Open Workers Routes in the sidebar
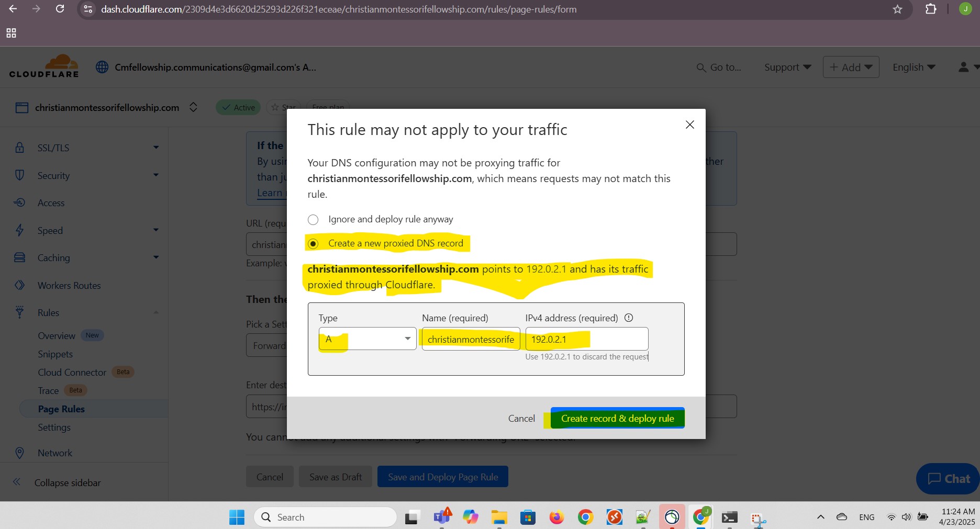This screenshot has height=529, width=980. (69, 285)
